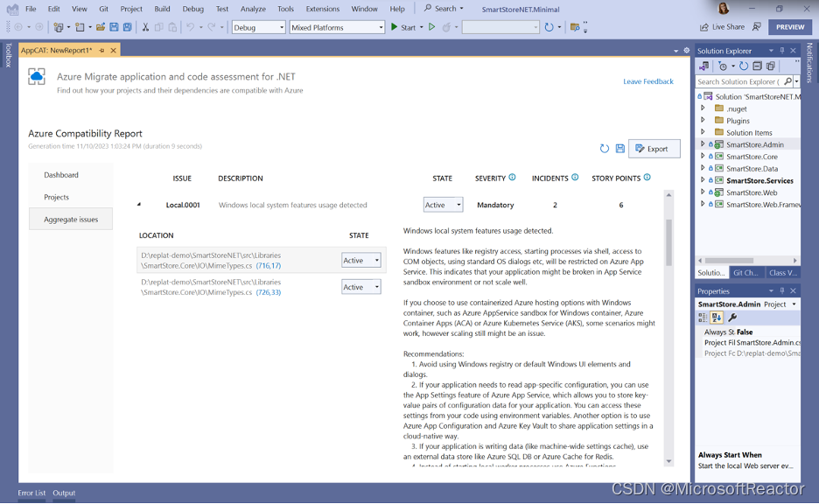Toggle auto-hide pin on Solution Explorer
Image resolution: width=819 pixels, height=504 pixels.
[782, 51]
